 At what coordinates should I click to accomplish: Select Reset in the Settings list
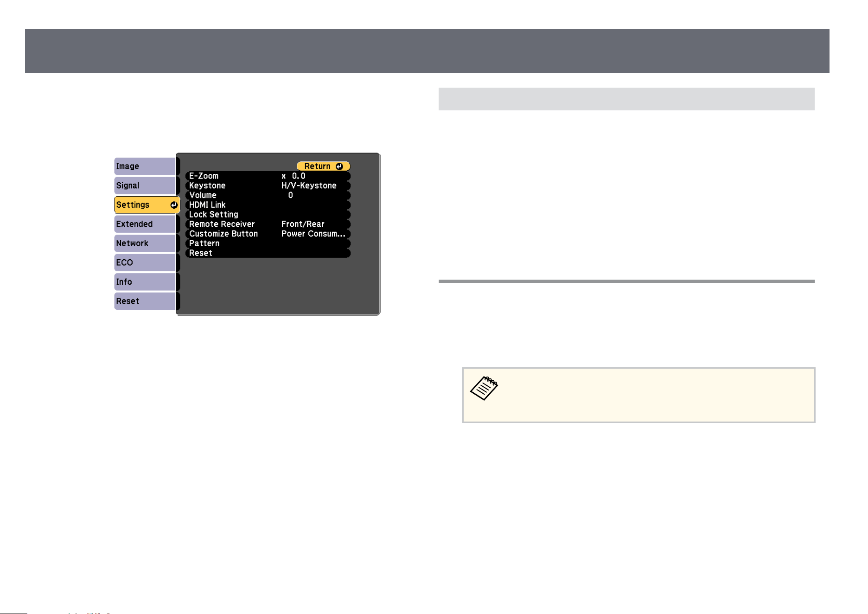pyautogui.click(x=268, y=253)
